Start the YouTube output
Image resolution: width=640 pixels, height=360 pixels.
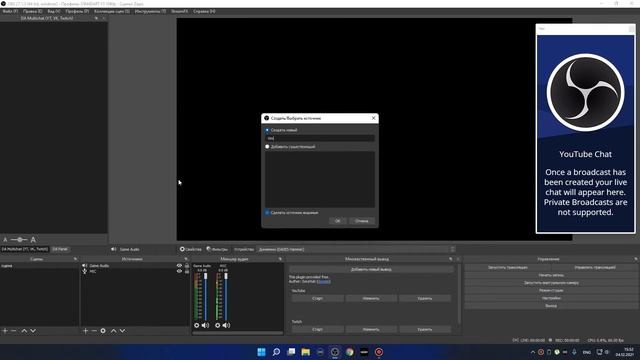318,298
